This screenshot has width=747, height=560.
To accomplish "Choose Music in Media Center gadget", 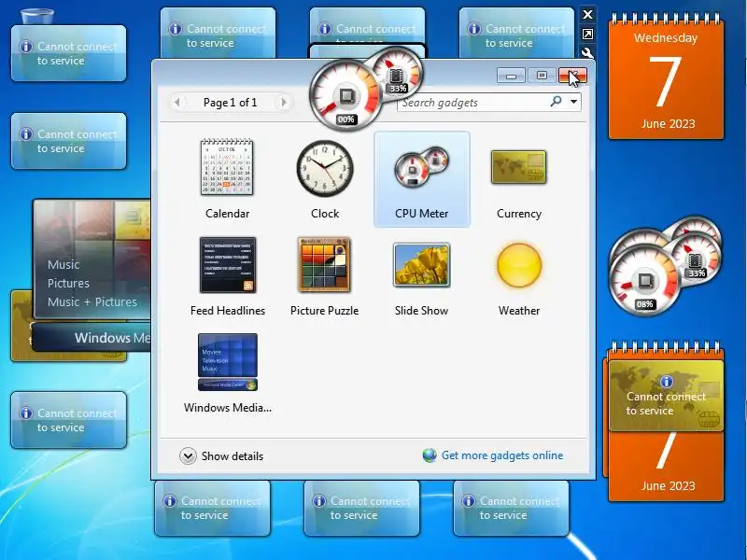I will pos(63,264).
